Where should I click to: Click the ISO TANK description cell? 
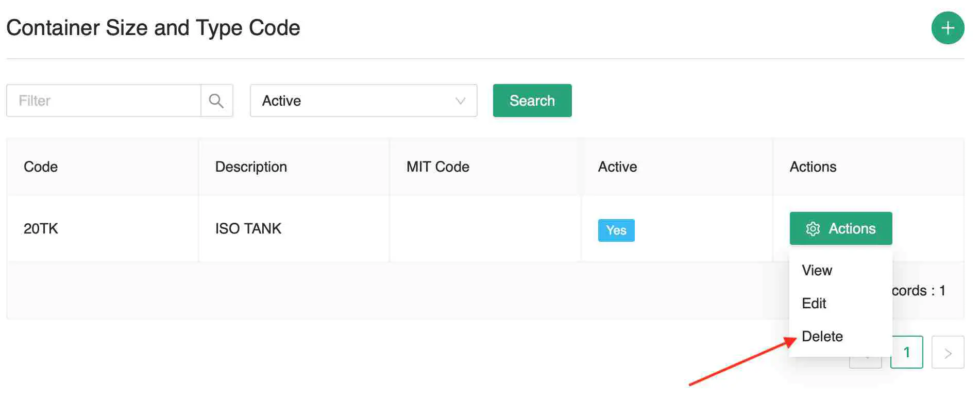294,228
